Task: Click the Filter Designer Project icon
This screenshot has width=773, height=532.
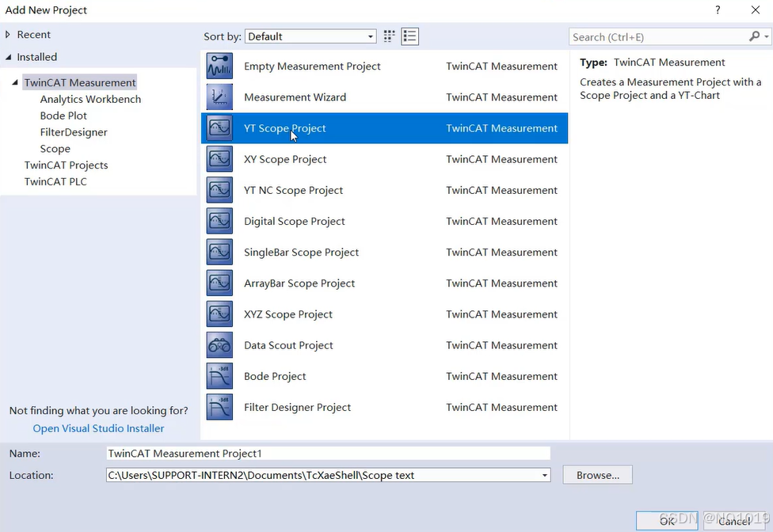Action: (219, 408)
